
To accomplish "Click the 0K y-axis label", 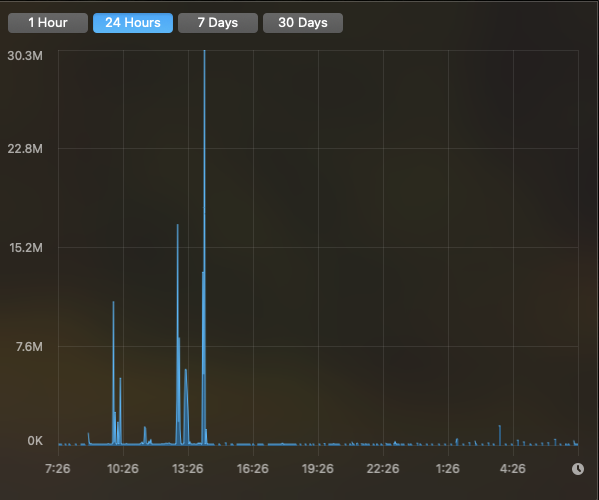I will coord(35,441).
